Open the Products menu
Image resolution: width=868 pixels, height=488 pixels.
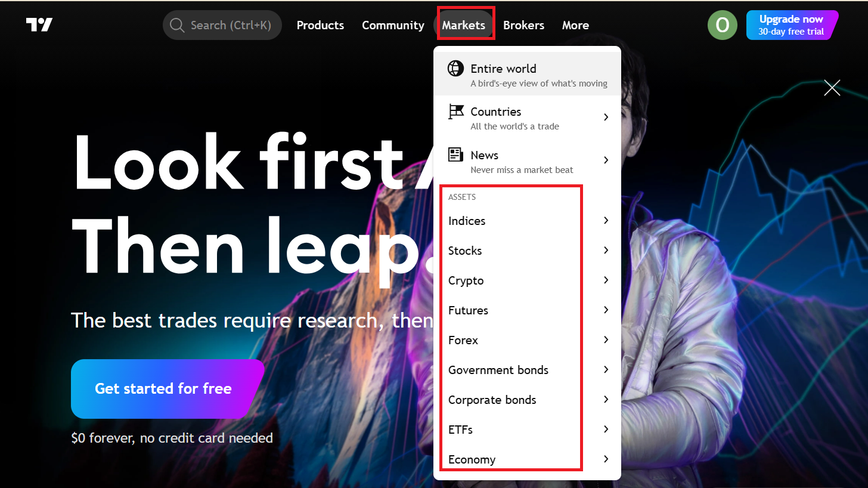pyautogui.click(x=320, y=25)
